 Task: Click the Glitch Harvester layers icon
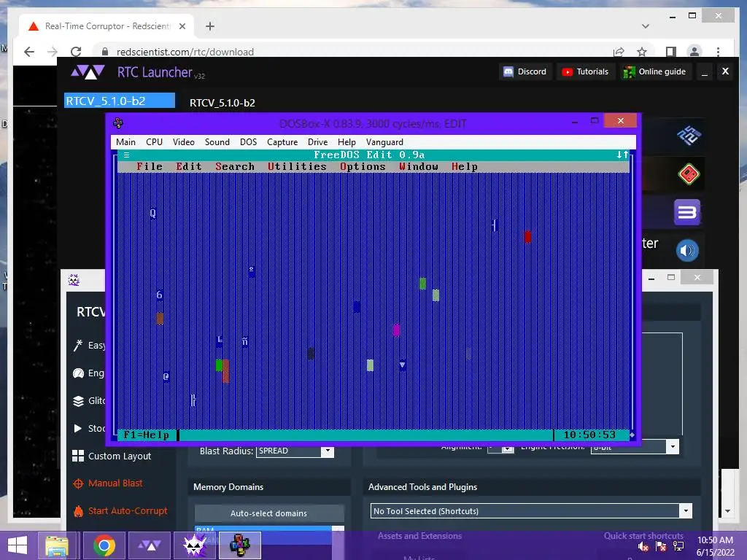click(x=78, y=401)
